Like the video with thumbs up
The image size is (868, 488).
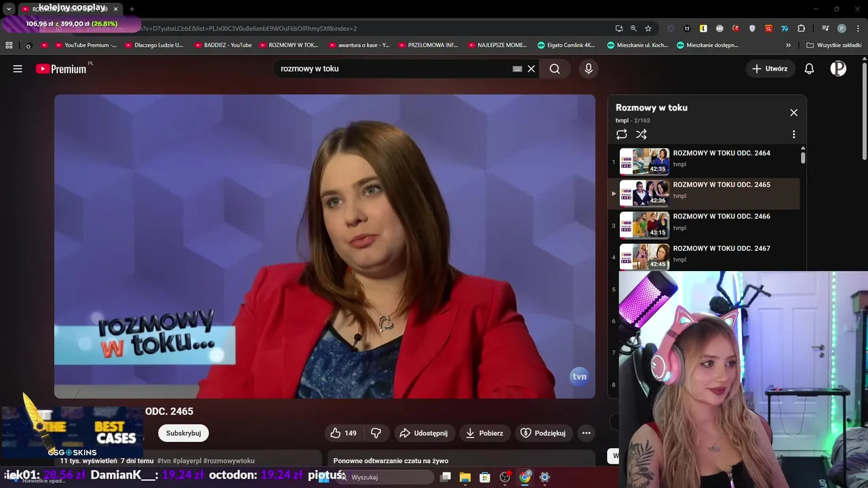(344, 433)
